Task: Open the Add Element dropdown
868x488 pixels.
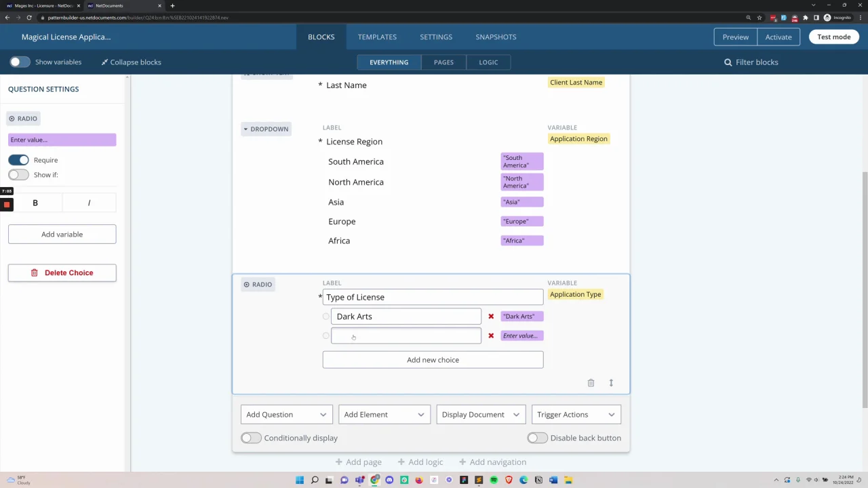Action: pyautogui.click(x=384, y=415)
